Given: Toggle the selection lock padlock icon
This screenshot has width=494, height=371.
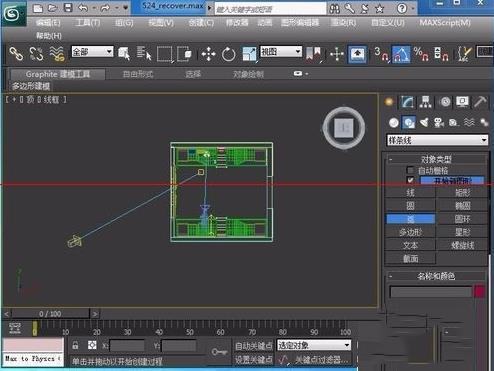Looking at the screenshot, I should point(75,345).
